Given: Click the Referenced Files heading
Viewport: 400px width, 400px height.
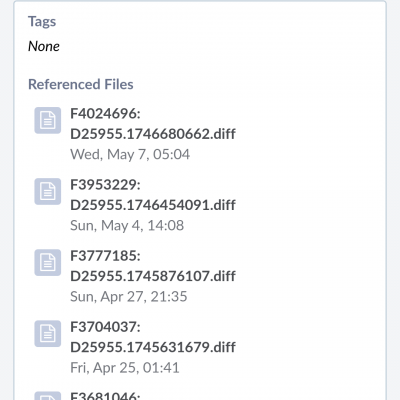Looking at the screenshot, I should coord(81,84).
